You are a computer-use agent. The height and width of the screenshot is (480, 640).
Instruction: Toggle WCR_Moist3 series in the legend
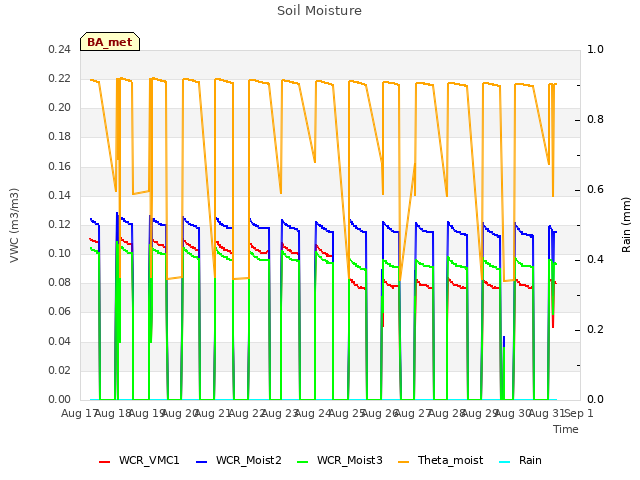(x=340, y=460)
